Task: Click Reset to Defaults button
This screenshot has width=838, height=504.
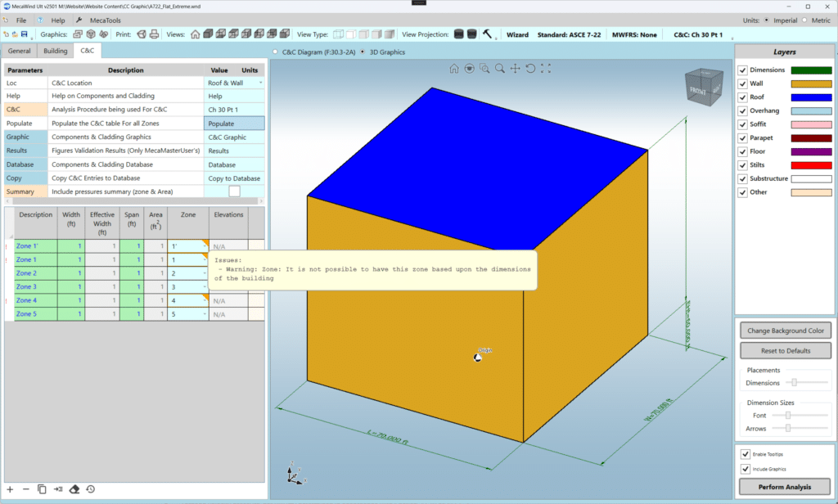Action: click(786, 351)
